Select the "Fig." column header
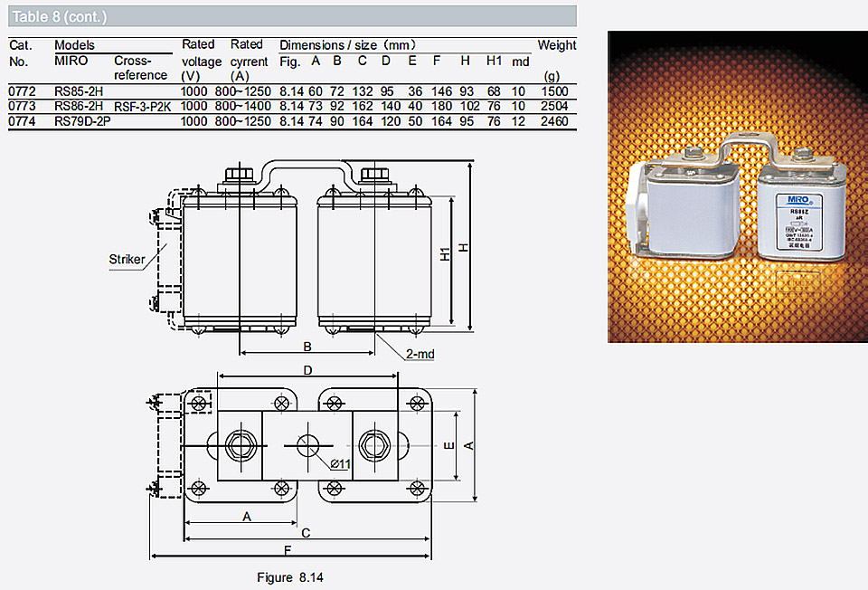The width and height of the screenshot is (868, 590). pyautogui.click(x=289, y=62)
